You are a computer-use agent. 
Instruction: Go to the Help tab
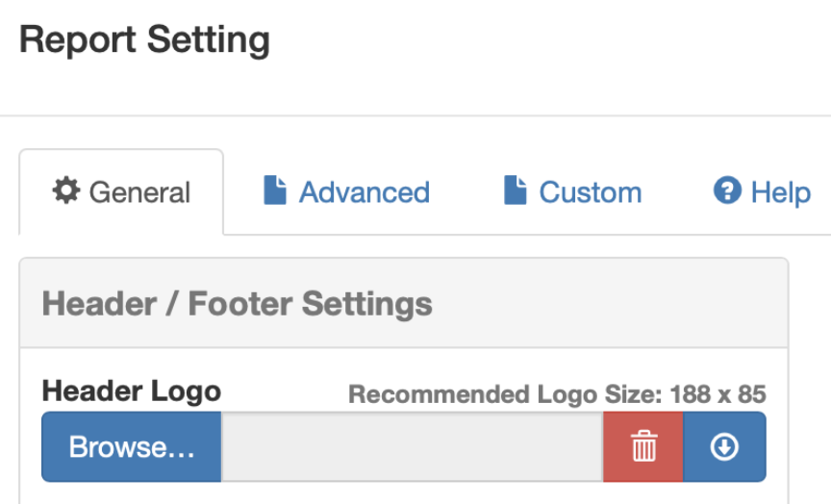coord(762,192)
